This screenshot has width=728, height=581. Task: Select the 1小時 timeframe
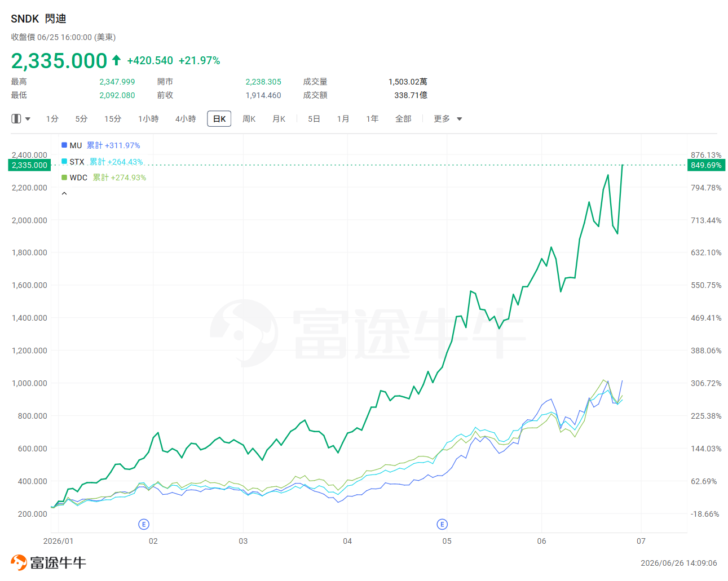(x=148, y=119)
